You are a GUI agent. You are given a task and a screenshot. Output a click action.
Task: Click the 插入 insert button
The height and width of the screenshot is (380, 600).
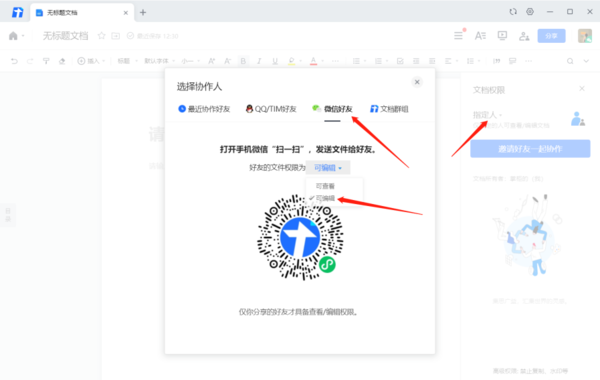coord(91,61)
